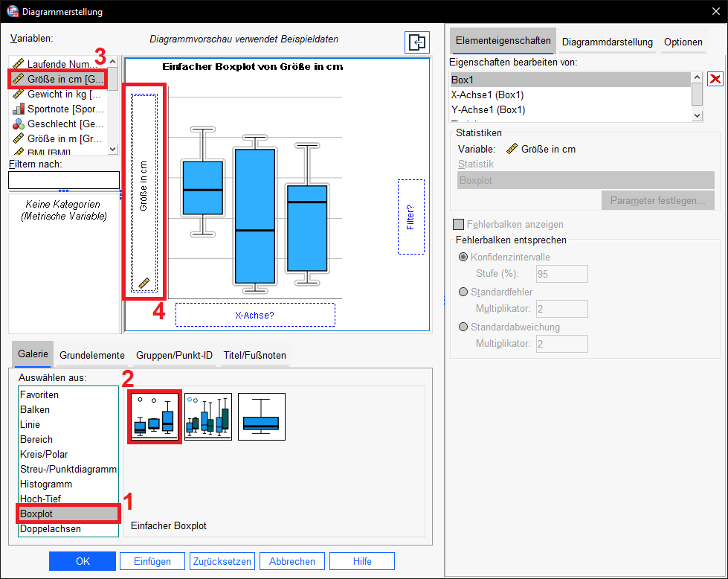Switch to the Elementeigenschaften tab
The height and width of the screenshot is (579, 728).
click(x=503, y=41)
